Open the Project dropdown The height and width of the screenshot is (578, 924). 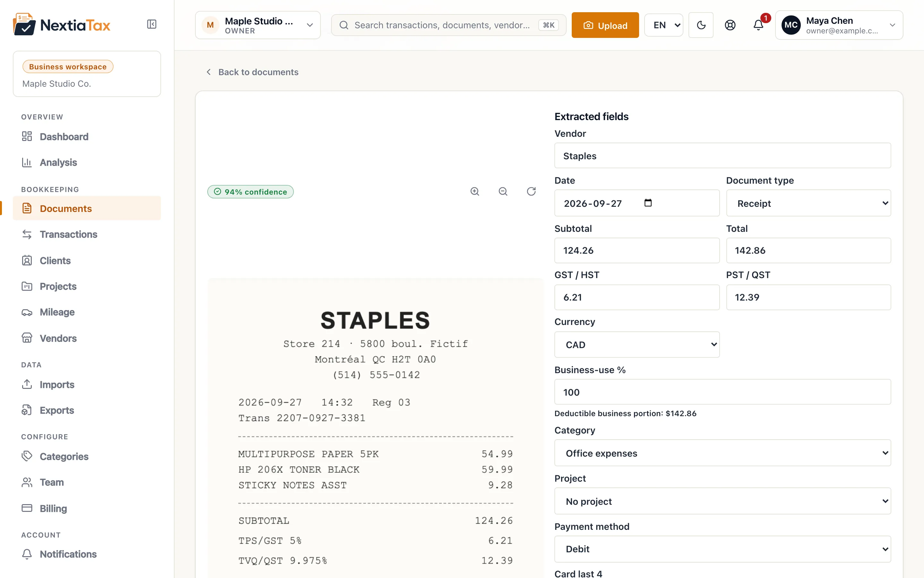click(723, 501)
